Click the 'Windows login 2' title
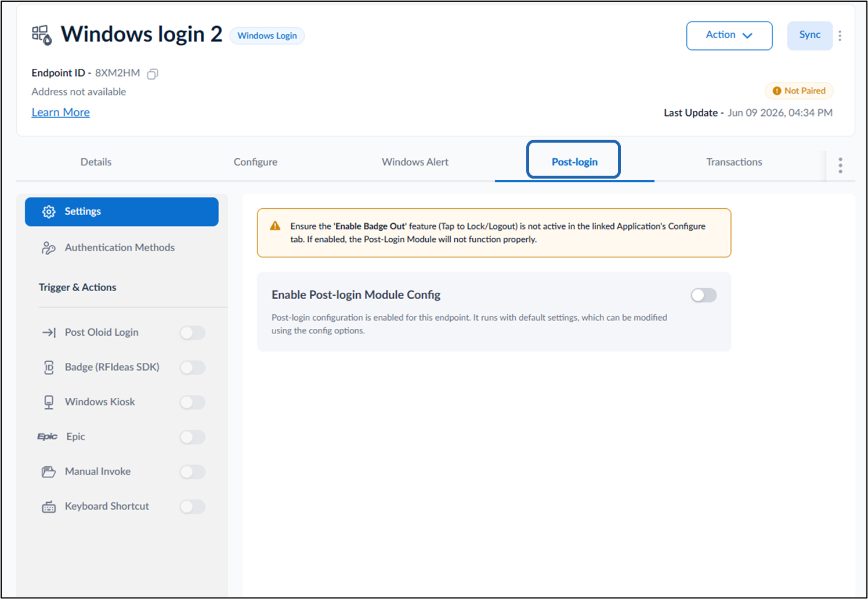The height and width of the screenshot is (599, 868). [x=142, y=34]
